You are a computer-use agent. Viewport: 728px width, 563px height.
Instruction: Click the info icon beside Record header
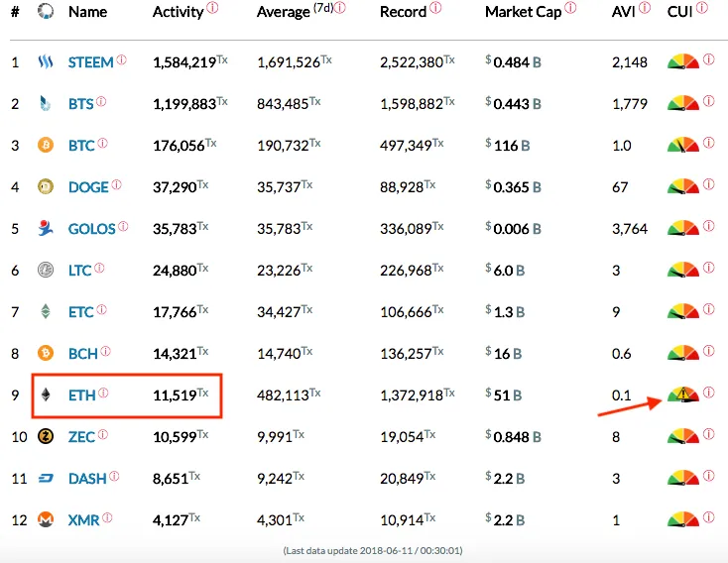435,7
